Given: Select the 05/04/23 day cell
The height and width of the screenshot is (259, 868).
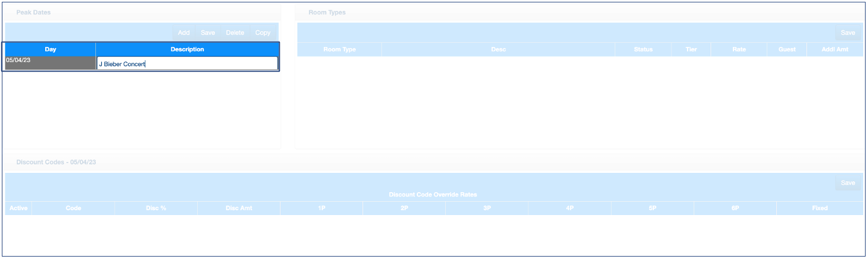Looking at the screenshot, I should click(x=50, y=63).
